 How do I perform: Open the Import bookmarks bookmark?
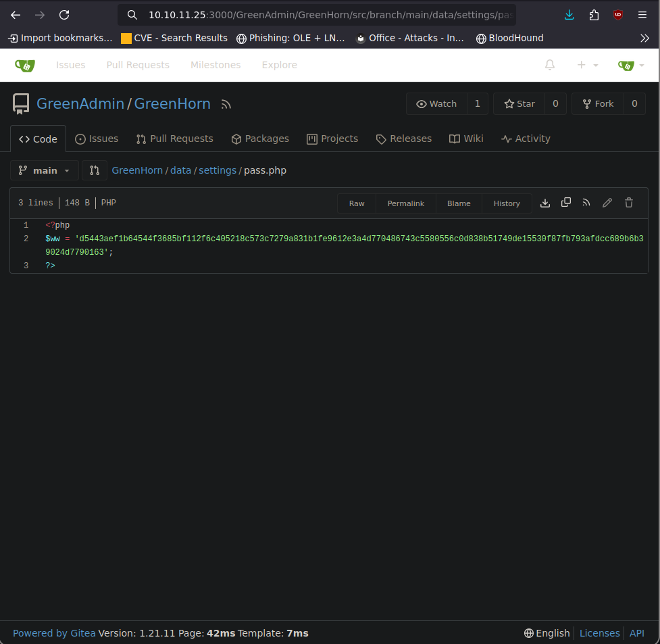pyautogui.click(x=60, y=39)
